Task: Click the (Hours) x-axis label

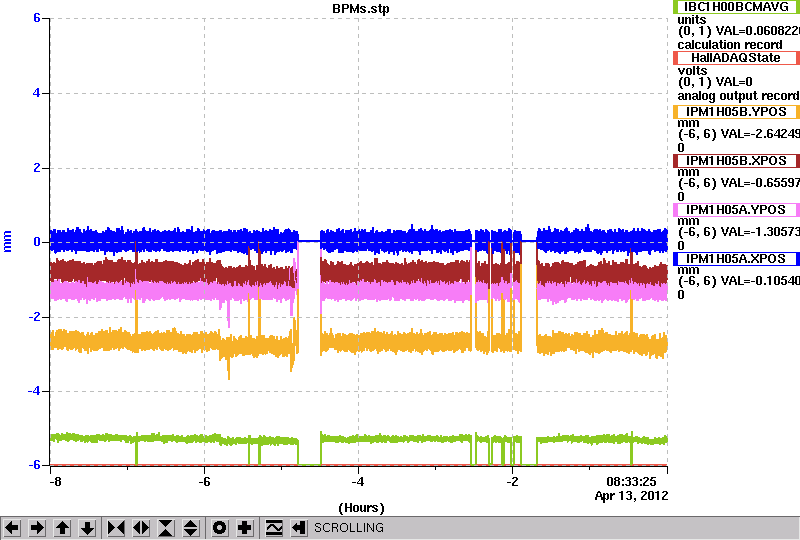Action: pos(361,508)
